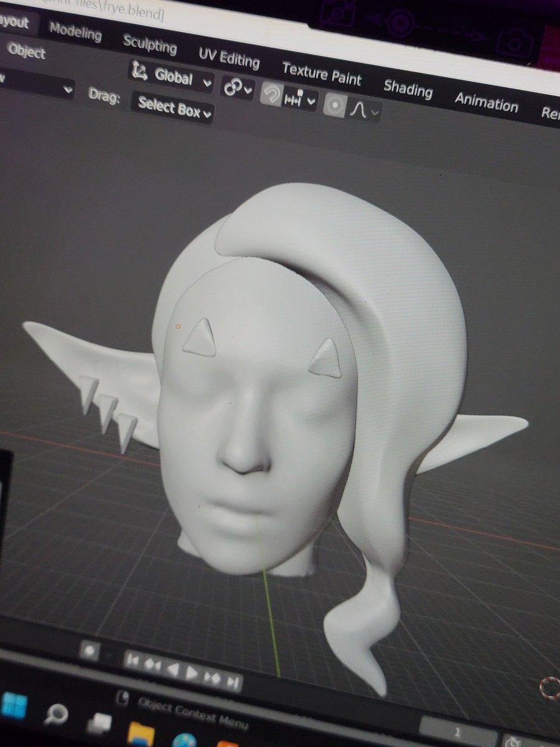Click the 'Object Context Menu' status bar text
This screenshot has height=747, width=560.
(x=193, y=714)
